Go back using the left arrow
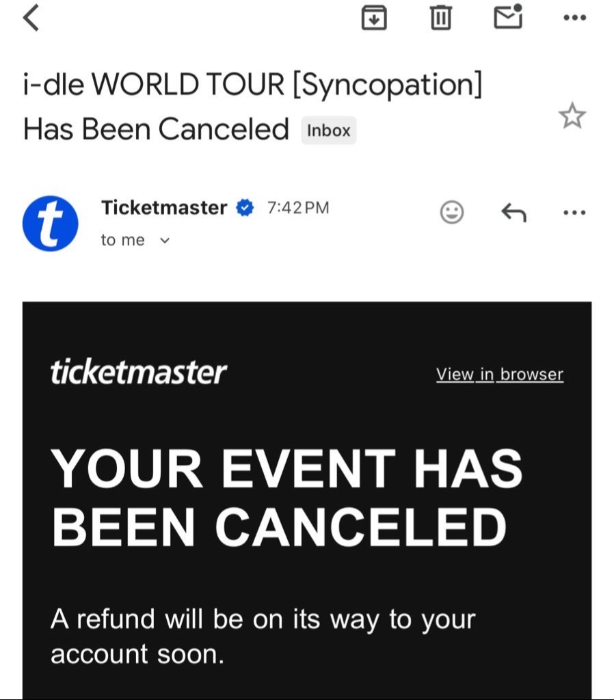614x700 pixels. [31, 18]
